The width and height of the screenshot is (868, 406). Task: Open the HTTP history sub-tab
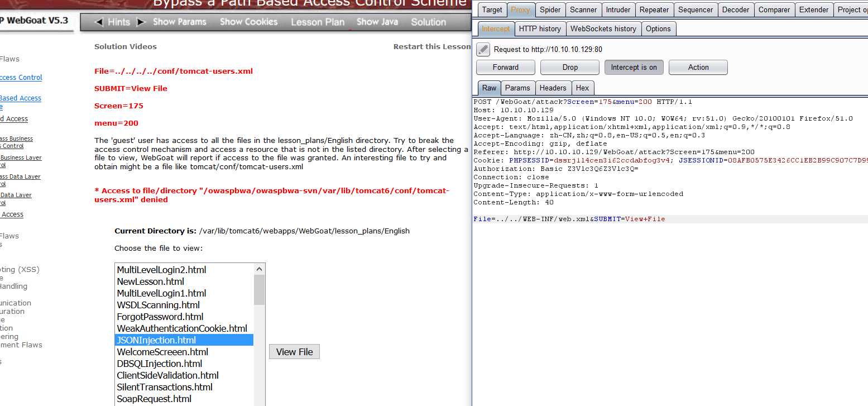(x=540, y=28)
